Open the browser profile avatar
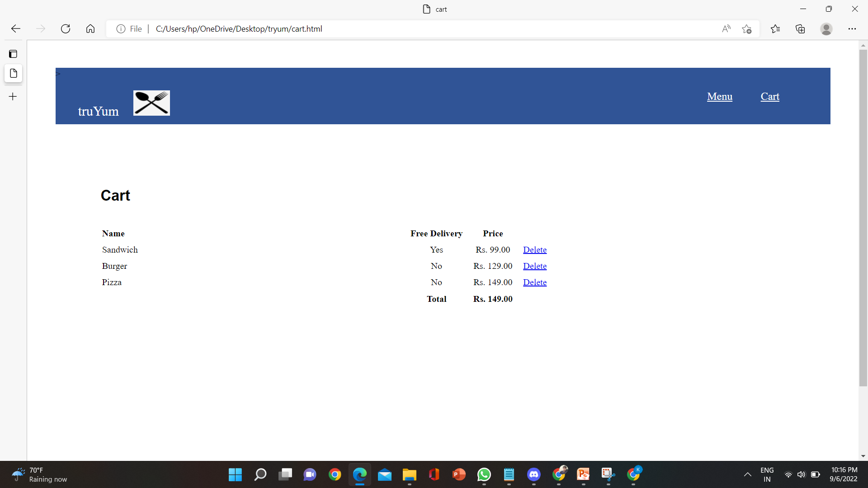The height and width of the screenshot is (488, 868). tap(826, 29)
